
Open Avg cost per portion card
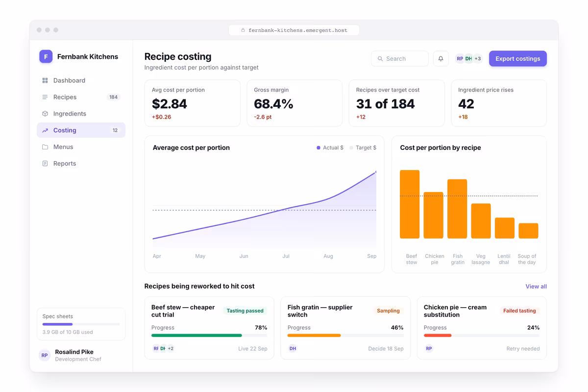[x=193, y=103]
